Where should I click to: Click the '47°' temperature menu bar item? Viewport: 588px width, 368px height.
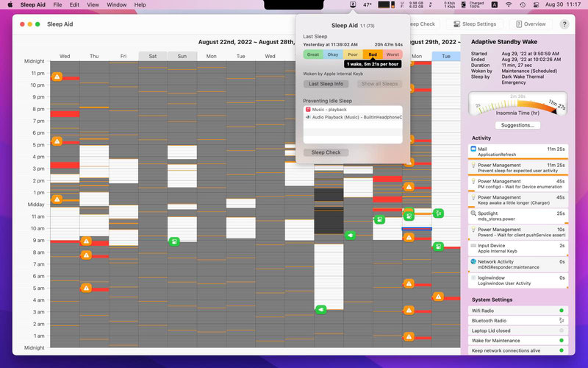click(x=367, y=4)
